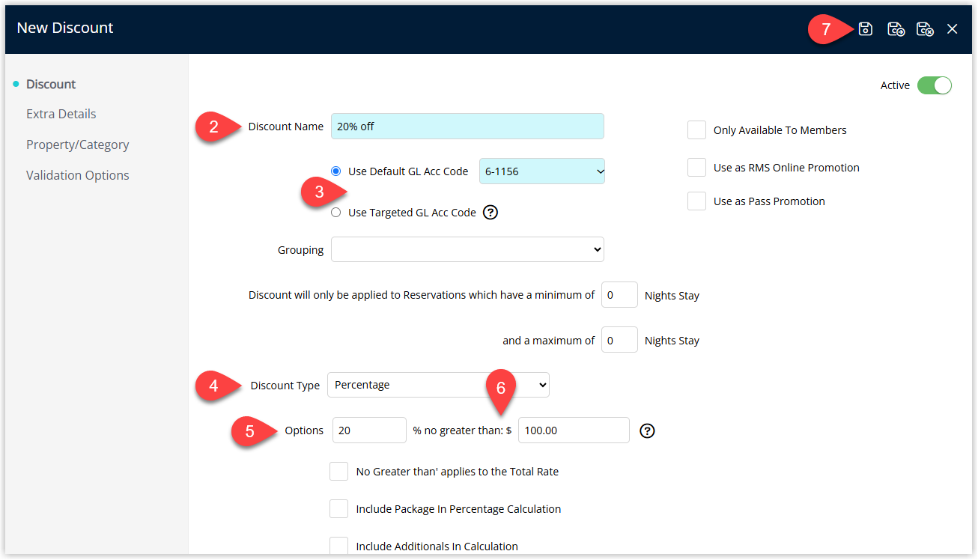Click the Save icon in the header

pyautogui.click(x=866, y=29)
